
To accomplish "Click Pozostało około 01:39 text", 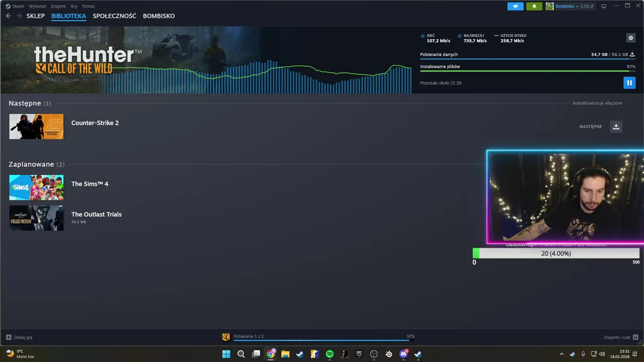I will point(441,83).
